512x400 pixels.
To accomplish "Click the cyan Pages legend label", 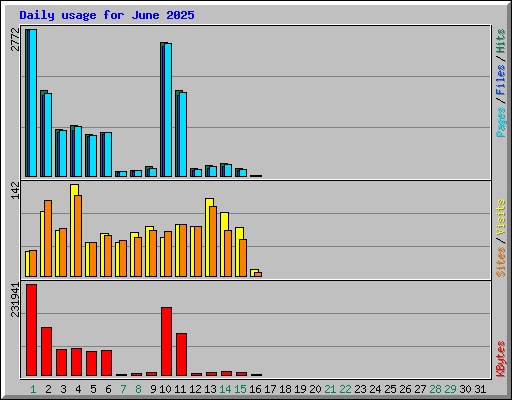I will click(x=500, y=122).
